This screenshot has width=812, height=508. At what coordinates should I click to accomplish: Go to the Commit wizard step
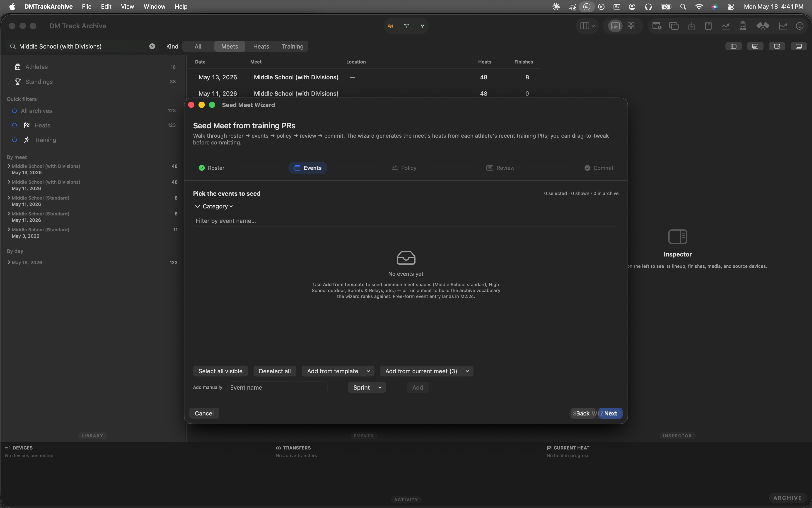599,168
